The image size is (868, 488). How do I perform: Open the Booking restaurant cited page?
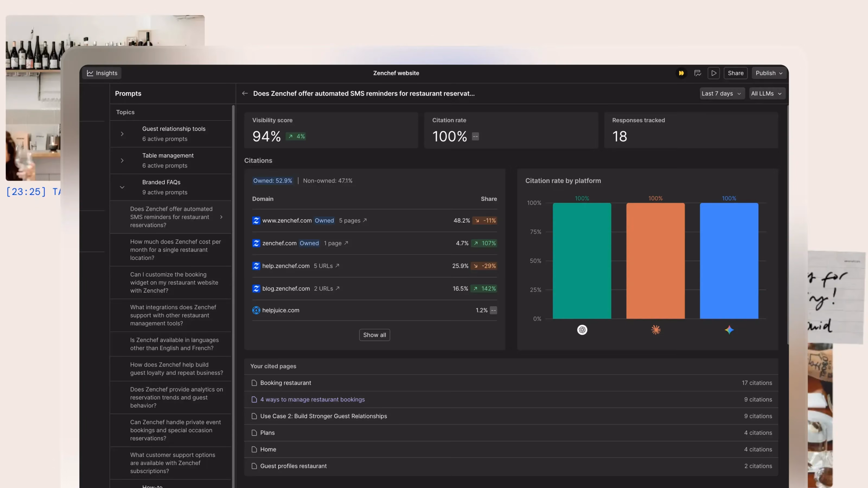(511, 383)
